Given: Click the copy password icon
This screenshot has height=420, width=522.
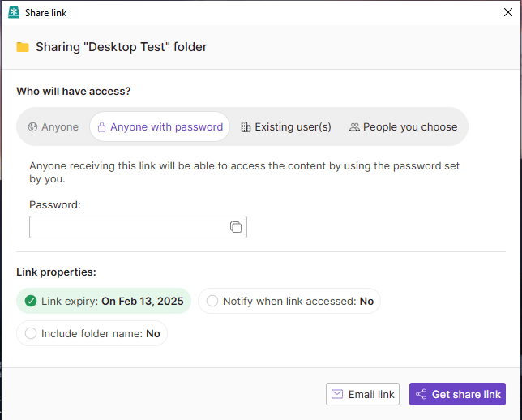Looking at the screenshot, I should pyautogui.click(x=236, y=227).
